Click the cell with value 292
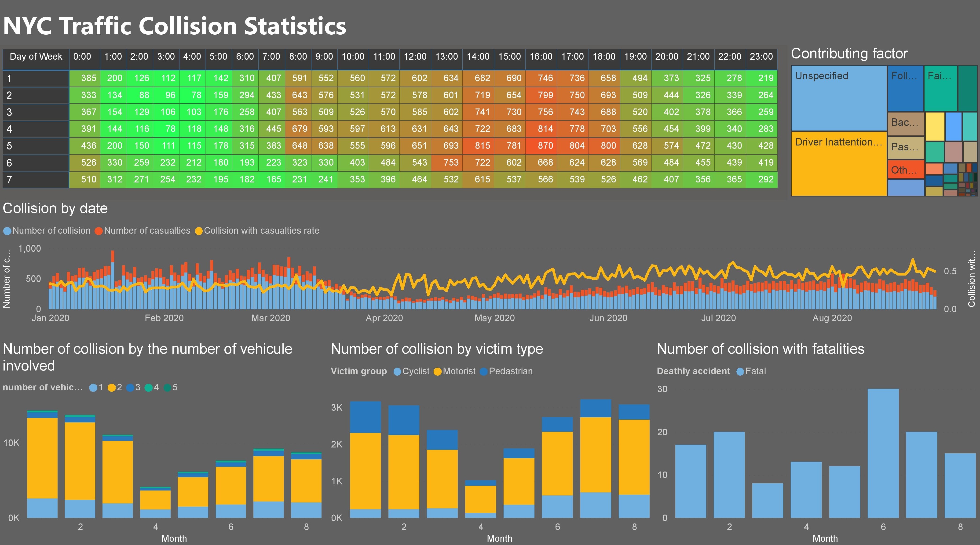The width and height of the screenshot is (980, 545). click(762, 179)
